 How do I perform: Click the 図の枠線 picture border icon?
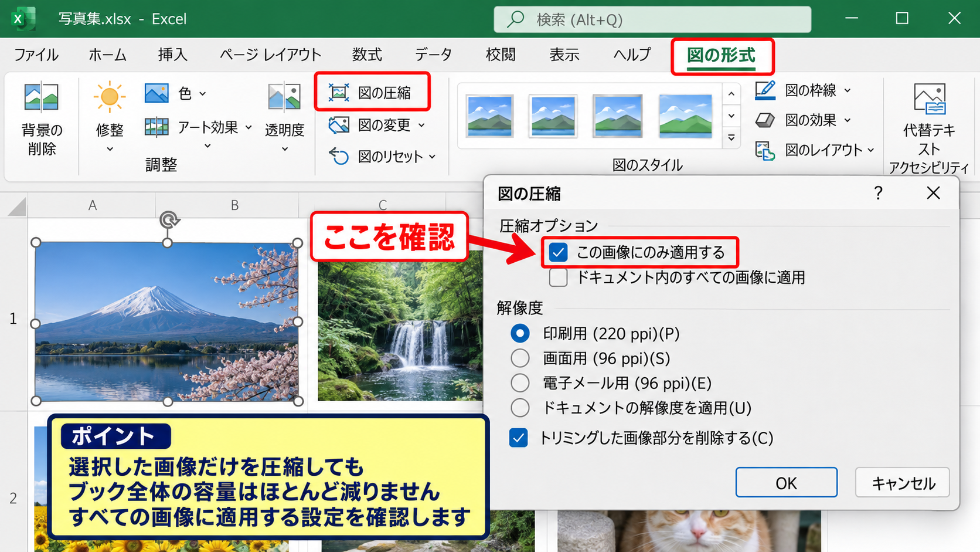(x=765, y=90)
